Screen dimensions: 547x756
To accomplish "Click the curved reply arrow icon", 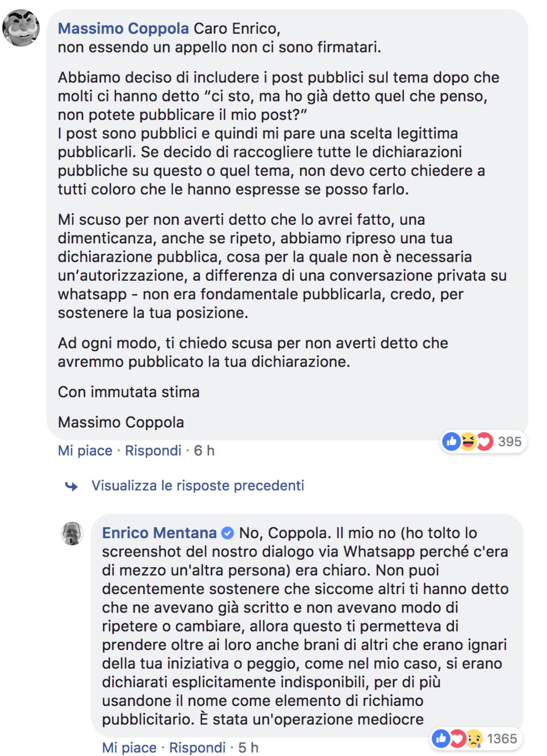I will [x=72, y=486].
